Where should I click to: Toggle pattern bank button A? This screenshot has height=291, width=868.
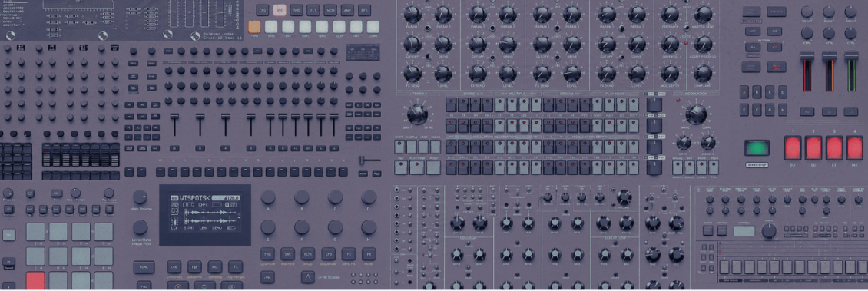(x=744, y=91)
